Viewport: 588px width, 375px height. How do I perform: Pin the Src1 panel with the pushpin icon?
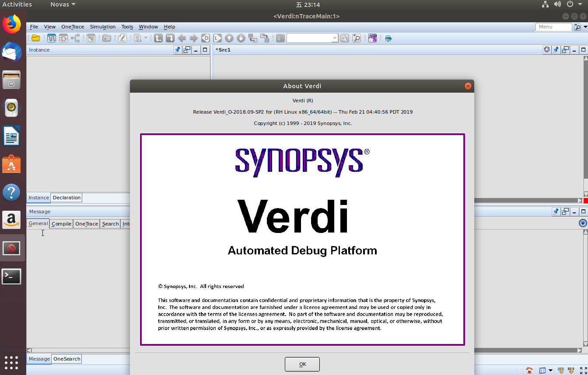tap(556, 50)
